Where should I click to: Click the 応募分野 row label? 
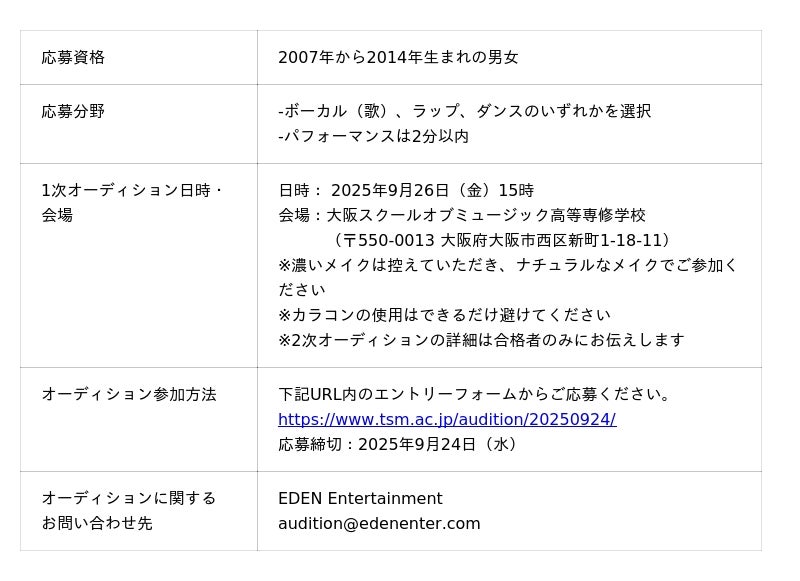pos(73,112)
